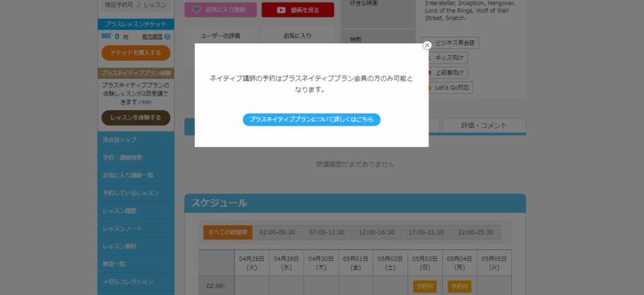The height and width of the screenshot is (295, 644).
Task: Open 予約しているレッスン in the sidebar
Action: tap(136, 193)
